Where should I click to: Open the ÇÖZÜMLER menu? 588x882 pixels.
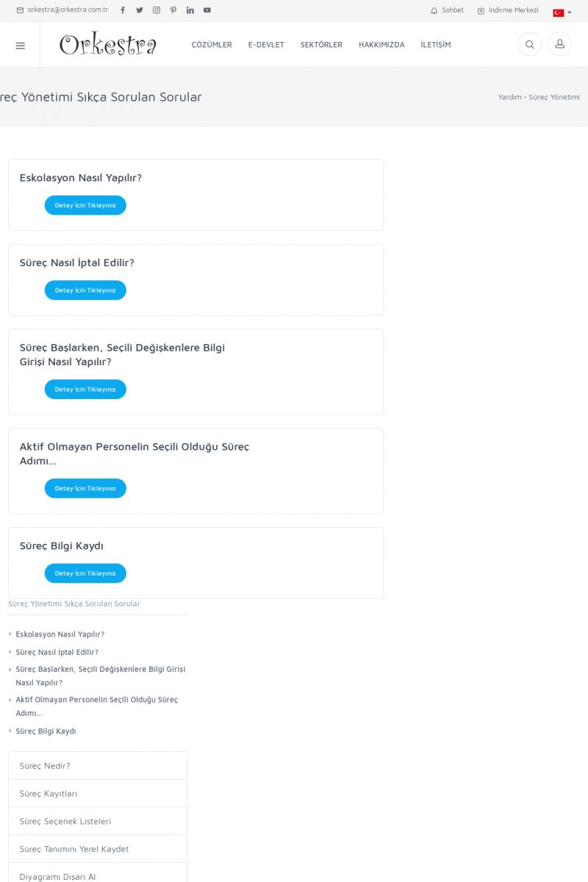pyautogui.click(x=212, y=45)
